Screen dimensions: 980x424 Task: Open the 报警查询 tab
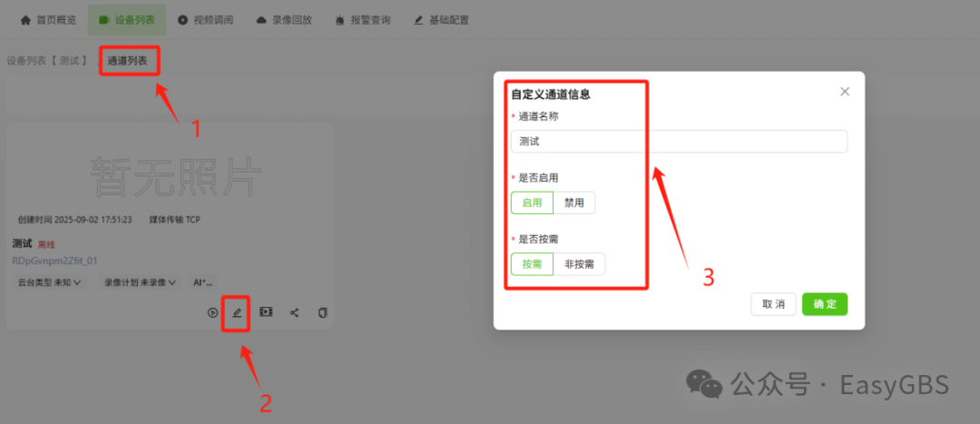pyautogui.click(x=363, y=20)
